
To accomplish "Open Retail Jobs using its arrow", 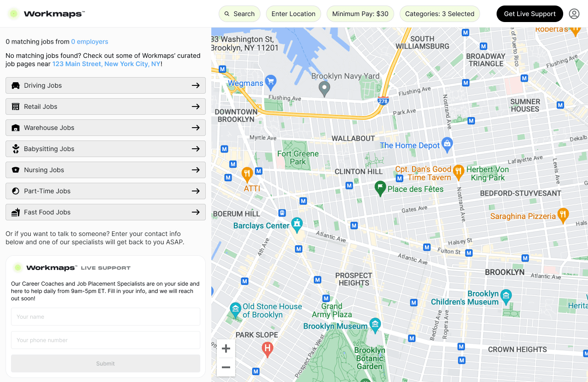I will [x=196, y=107].
